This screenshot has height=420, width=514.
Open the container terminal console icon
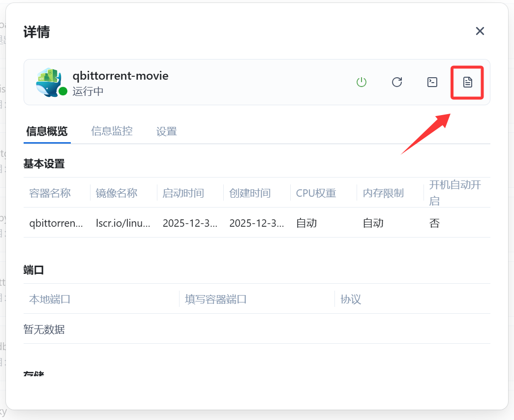pyautogui.click(x=432, y=82)
